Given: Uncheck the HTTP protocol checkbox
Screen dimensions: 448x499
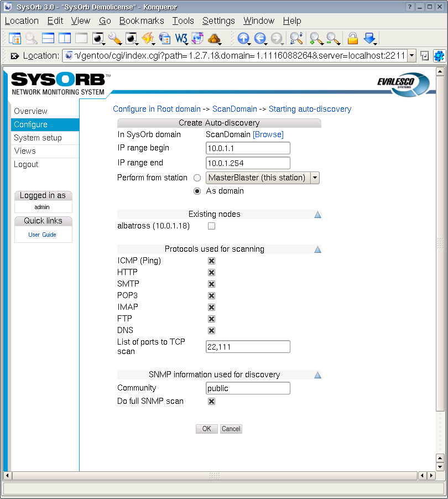Looking at the screenshot, I should 211,272.
